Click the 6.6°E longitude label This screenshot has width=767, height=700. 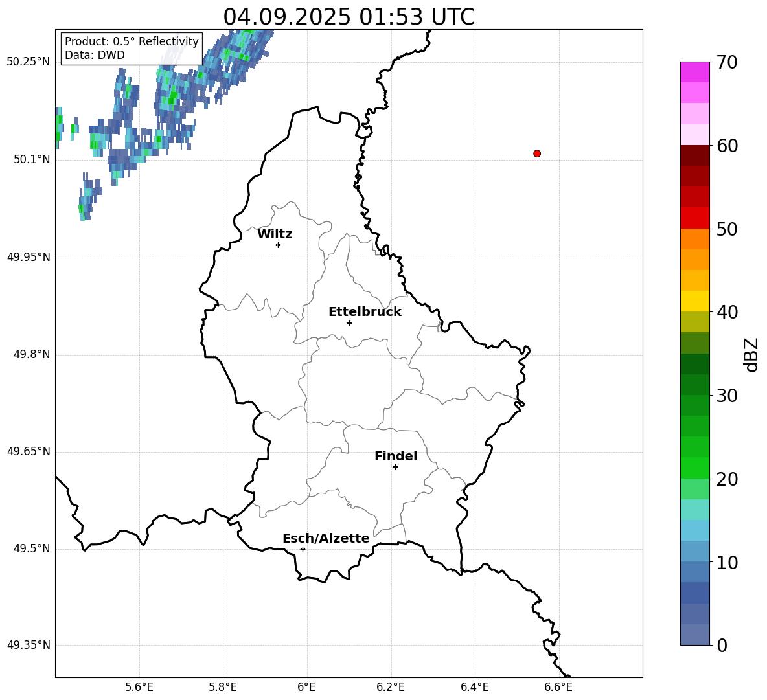558,687
